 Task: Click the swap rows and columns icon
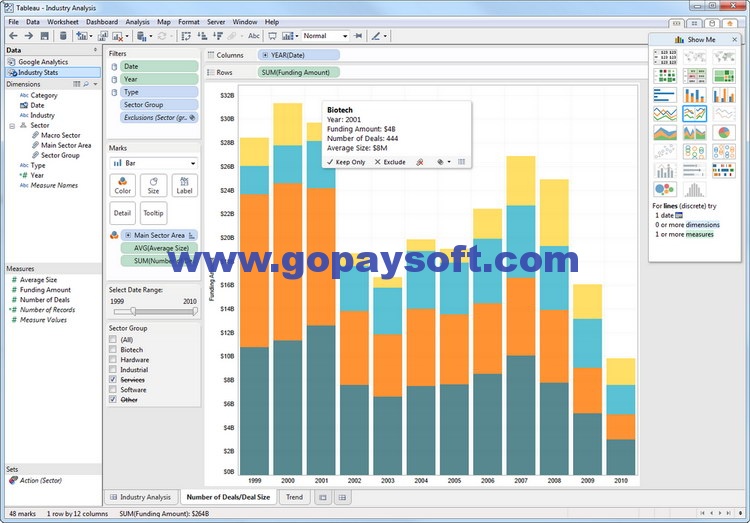[186, 36]
